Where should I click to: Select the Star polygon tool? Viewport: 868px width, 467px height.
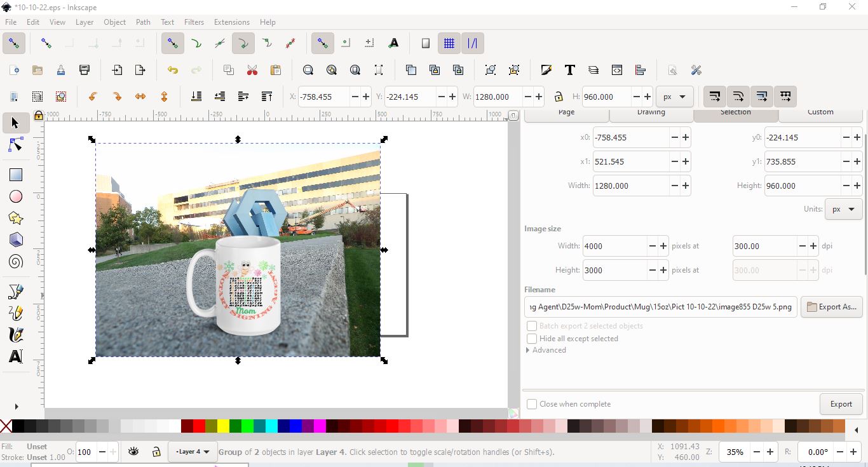pyautogui.click(x=15, y=219)
